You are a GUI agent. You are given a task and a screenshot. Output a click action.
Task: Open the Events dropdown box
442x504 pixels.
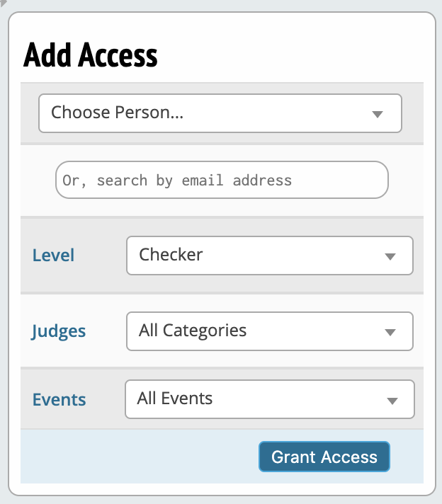269,399
